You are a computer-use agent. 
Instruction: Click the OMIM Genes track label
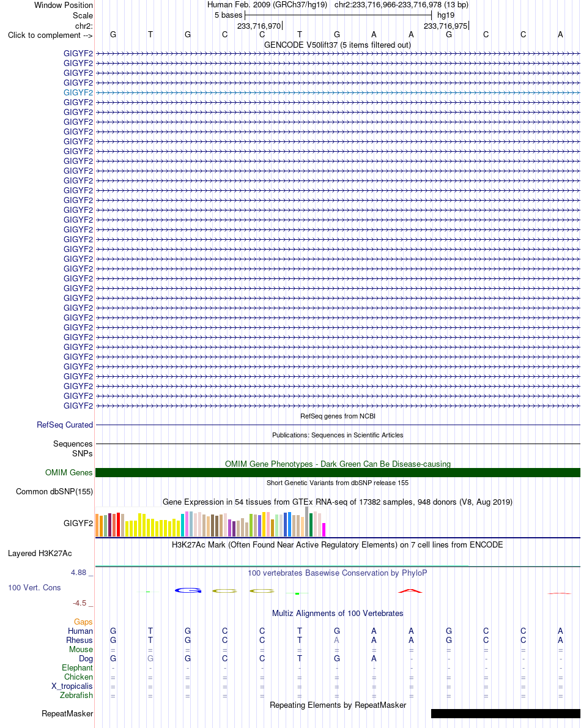(x=68, y=473)
